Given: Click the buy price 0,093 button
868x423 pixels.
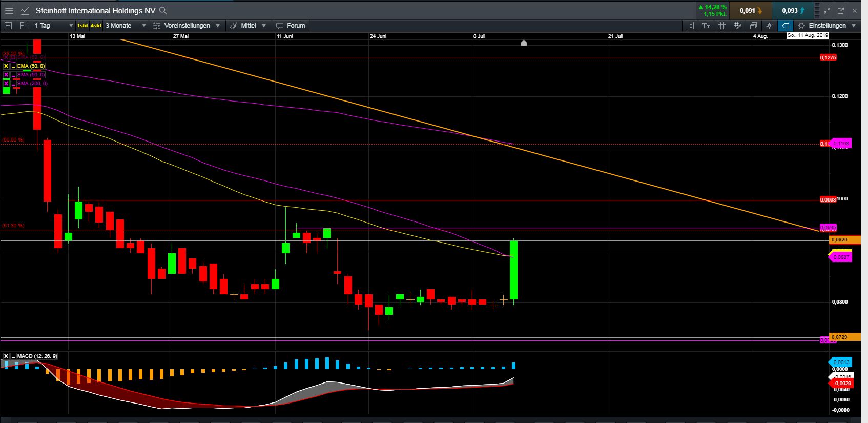Looking at the screenshot, I should [x=793, y=10].
